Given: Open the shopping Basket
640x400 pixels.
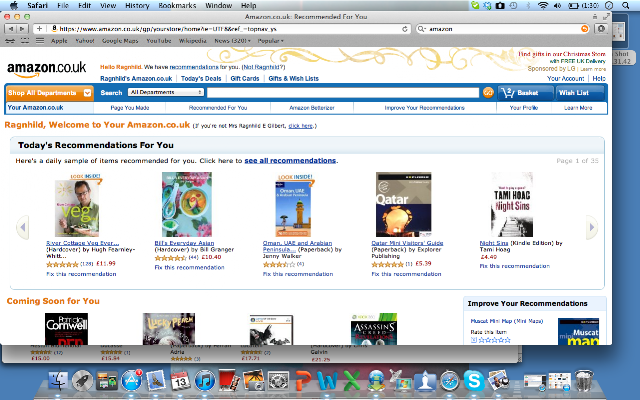Looking at the screenshot, I should (x=526, y=93).
